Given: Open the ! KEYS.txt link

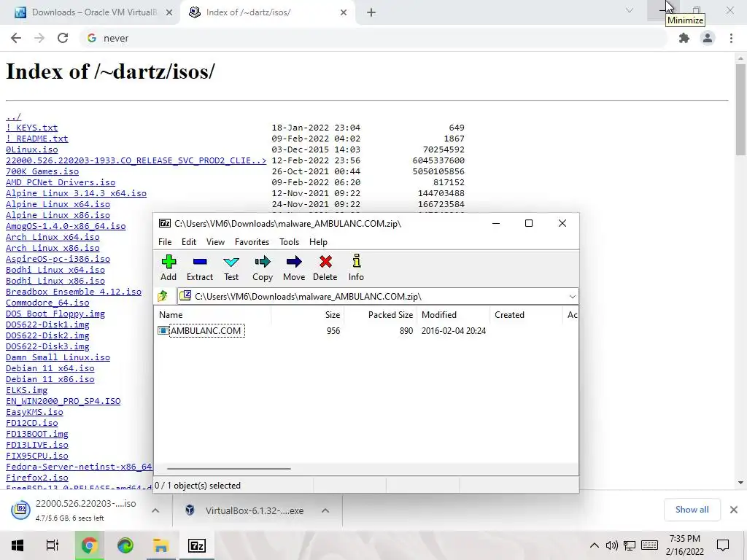Looking at the screenshot, I should (31, 128).
